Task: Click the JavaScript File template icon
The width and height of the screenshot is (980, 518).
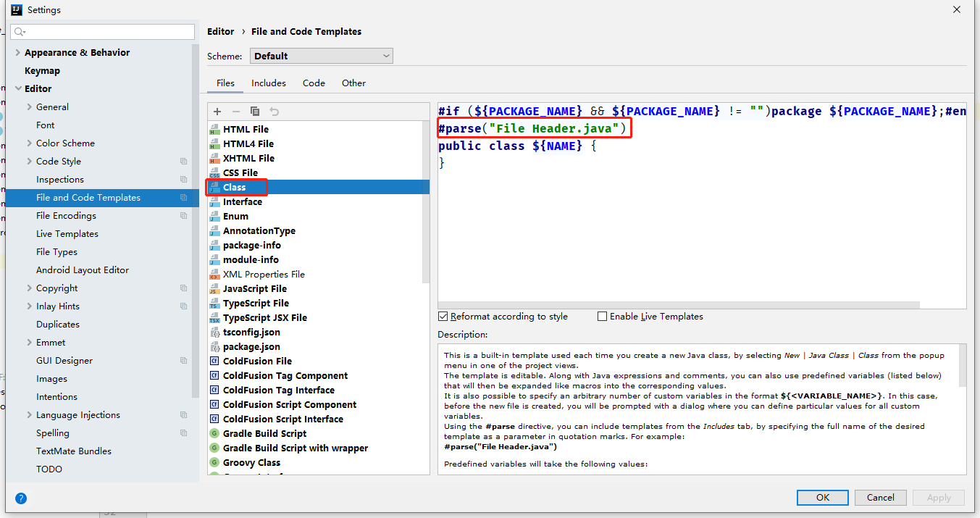Action: tap(214, 289)
